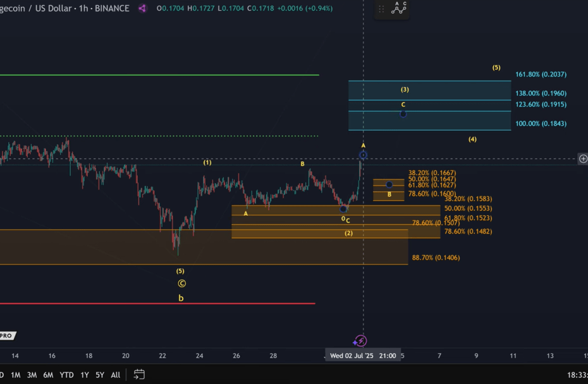
Task: Click the ABC wave drawing tool icon
Action: tap(400, 8)
